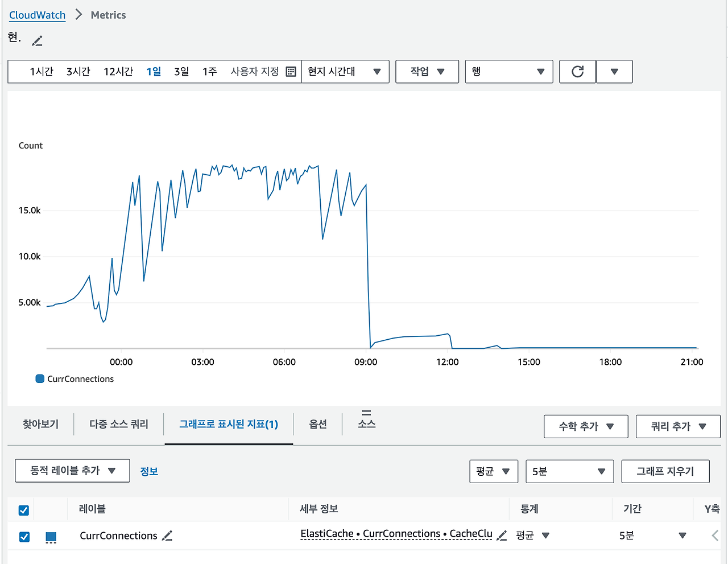Open the 현지 시간대 timezone dropdown

point(345,72)
